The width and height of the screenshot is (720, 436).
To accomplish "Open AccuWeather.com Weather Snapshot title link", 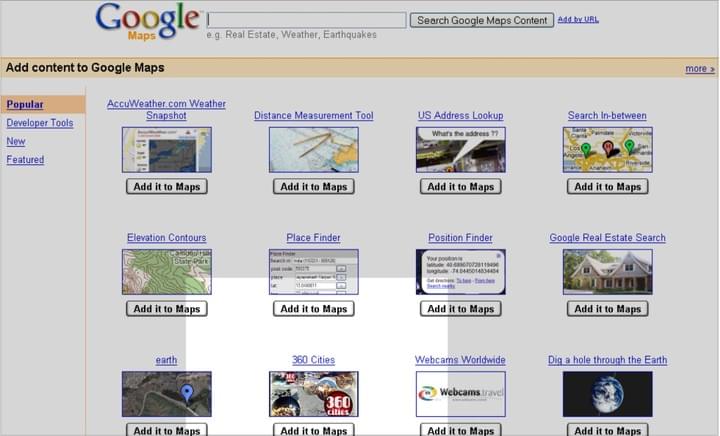I will coord(166,110).
